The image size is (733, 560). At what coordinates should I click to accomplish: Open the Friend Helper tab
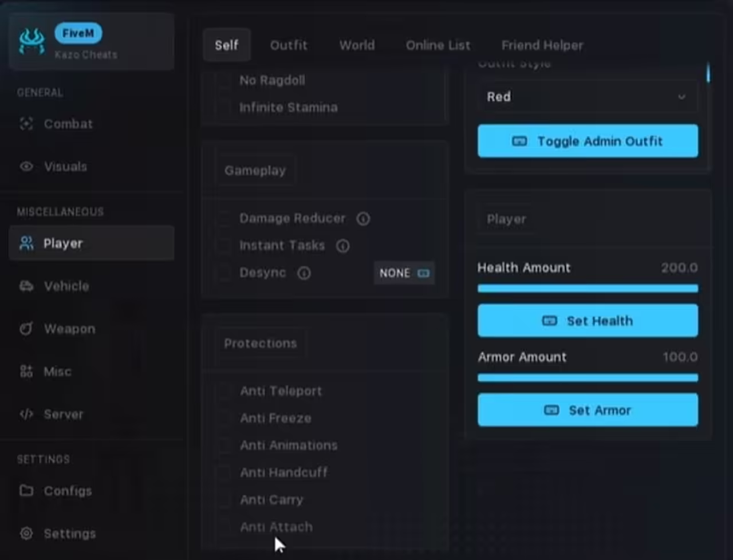[542, 45]
